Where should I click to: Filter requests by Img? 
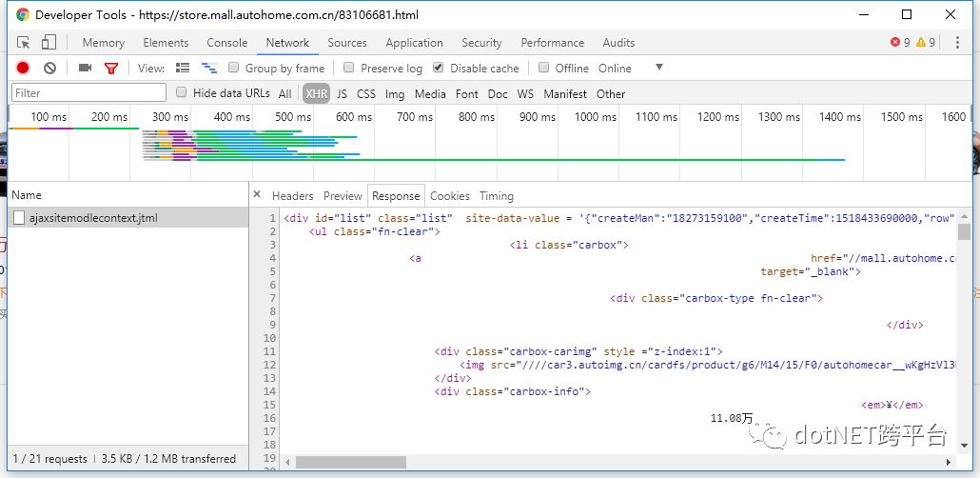click(394, 94)
